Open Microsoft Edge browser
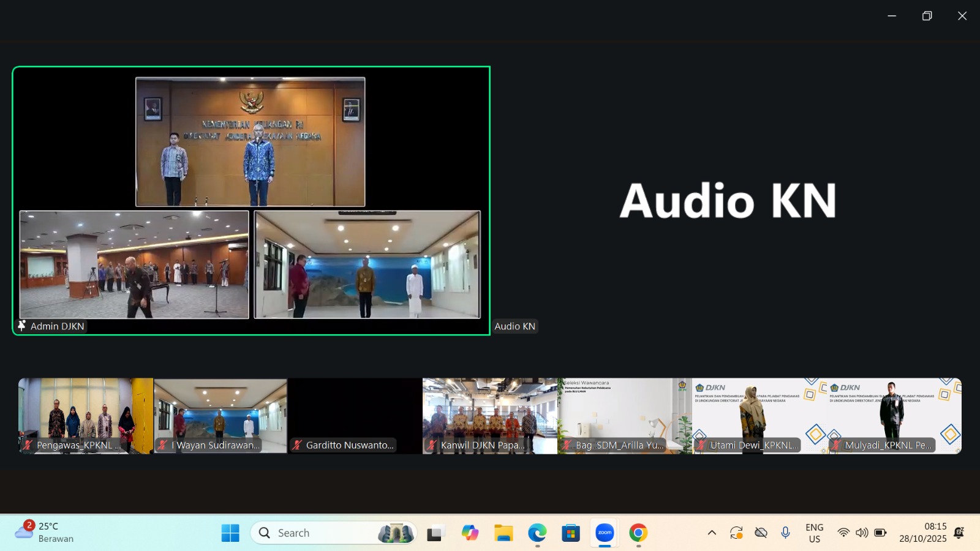Viewport: 980px width, 551px height. (x=537, y=533)
